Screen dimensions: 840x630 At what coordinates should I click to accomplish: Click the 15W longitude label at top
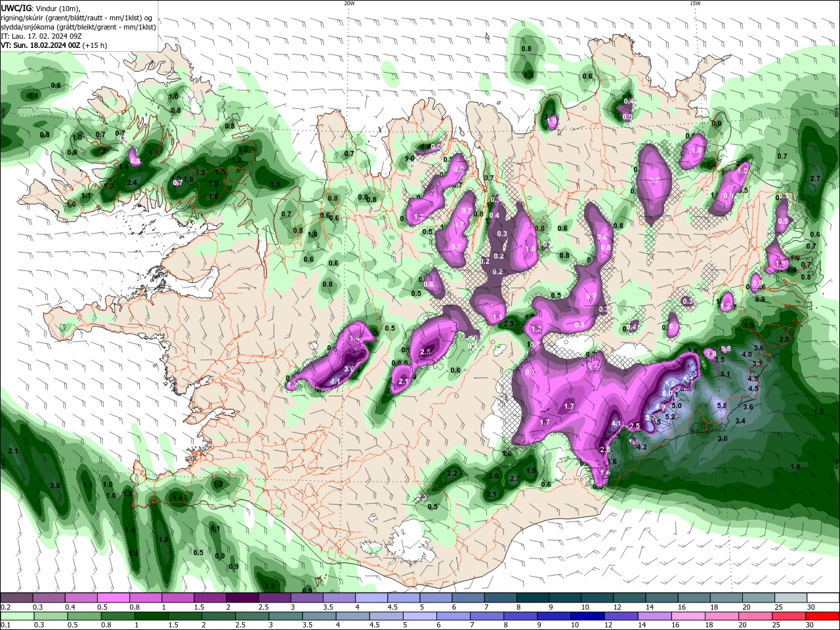pos(695,3)
